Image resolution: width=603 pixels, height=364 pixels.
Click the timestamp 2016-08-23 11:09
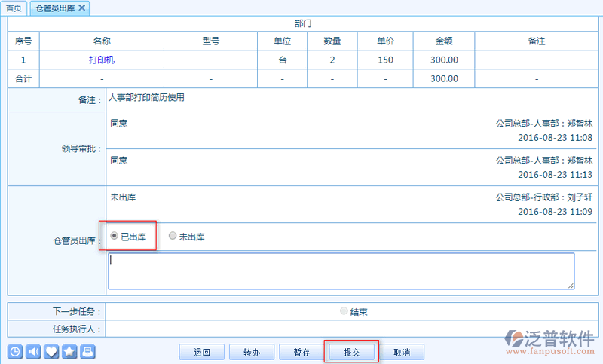(555, 212)
